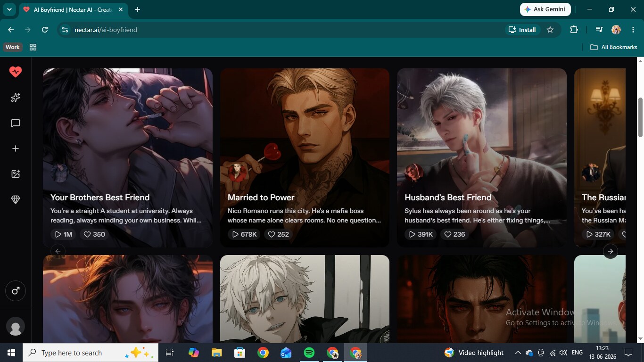The width and height of the screenshot is (644, 362).
Task: Click the creator avatar on the Russian card
Action: [x=591, y=173]
